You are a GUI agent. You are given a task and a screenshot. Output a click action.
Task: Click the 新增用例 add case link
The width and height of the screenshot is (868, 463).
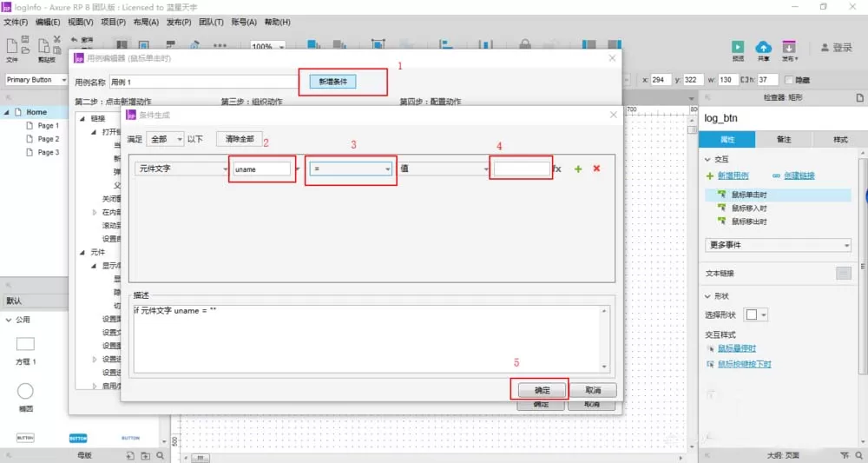coord(733,175)
